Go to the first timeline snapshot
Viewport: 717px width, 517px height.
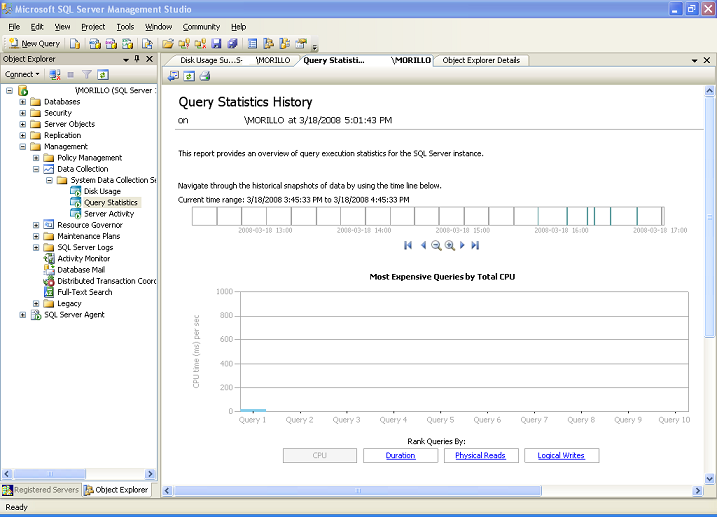pyautogui.click(x=408, y=245)
